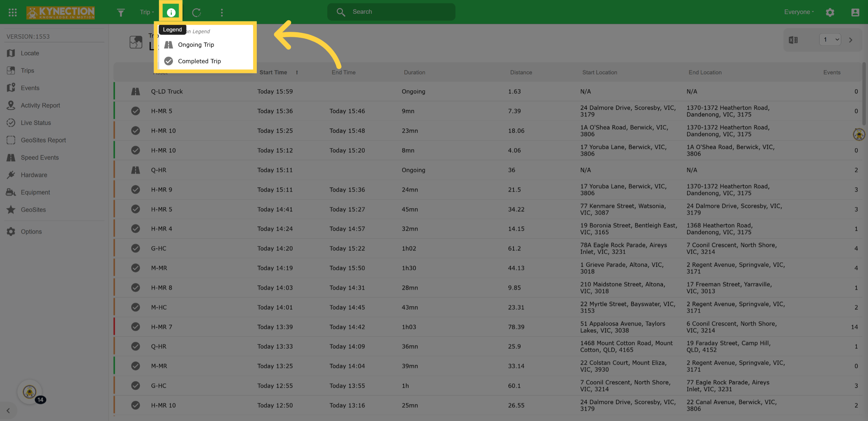Sort by the Distance column header
This screenshot has width=868, height=421.
coord(521,72)
